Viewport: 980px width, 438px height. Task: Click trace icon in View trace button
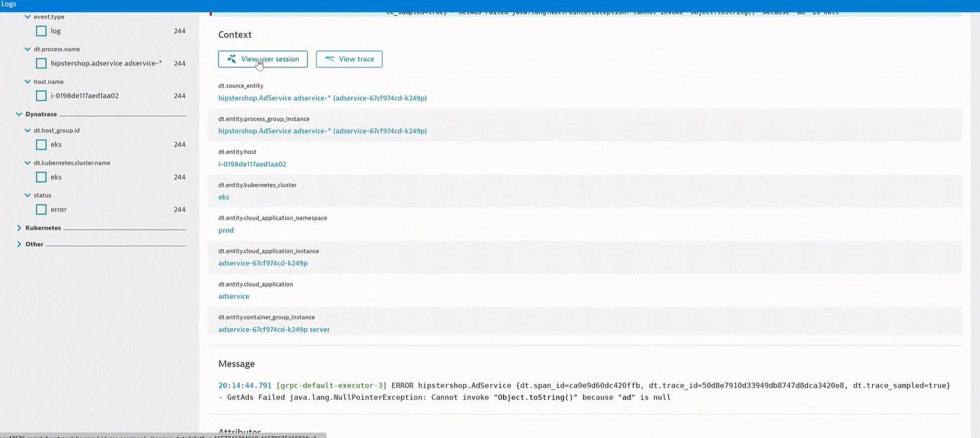tap(330, 59)
